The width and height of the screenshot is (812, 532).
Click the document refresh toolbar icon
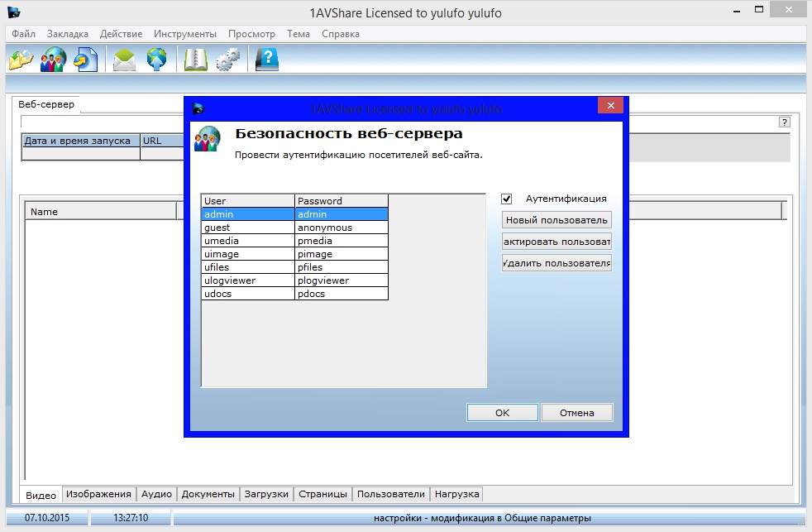[85, 59]
